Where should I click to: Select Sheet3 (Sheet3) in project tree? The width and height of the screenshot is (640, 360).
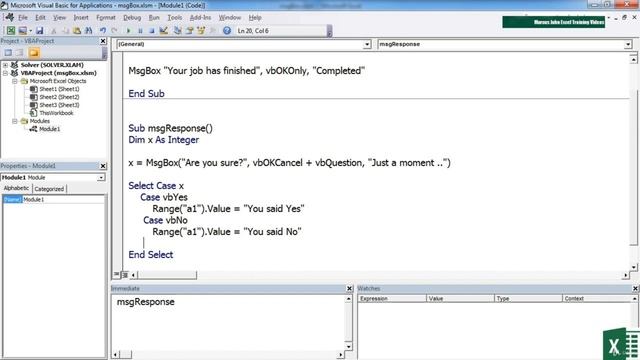tap(59, 105)
